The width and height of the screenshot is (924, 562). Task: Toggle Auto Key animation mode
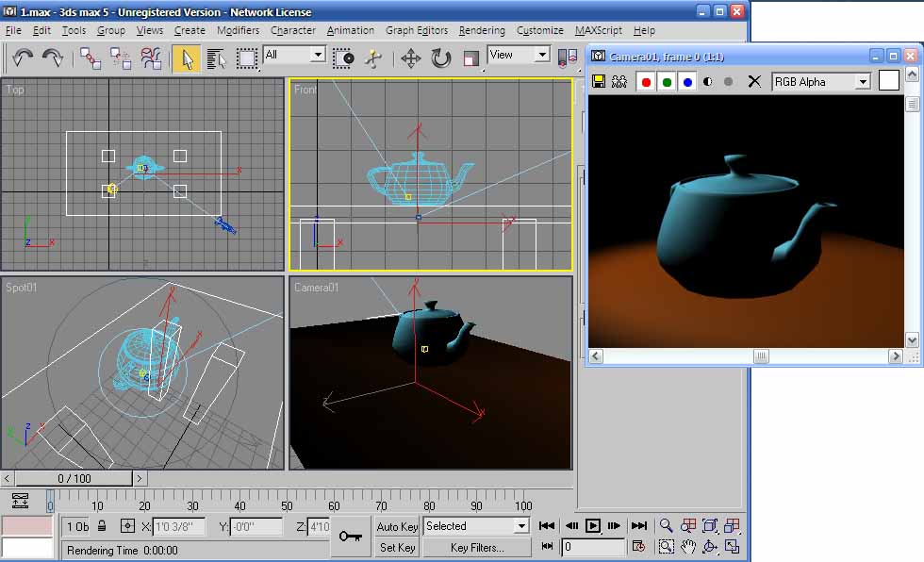click(x=397, y=526)
